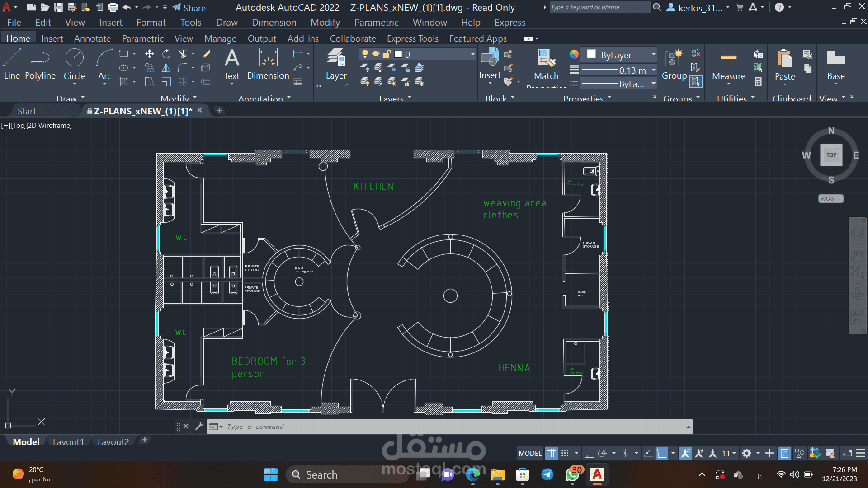Viewport: 868px width, 488px height.
Task: Click the Scale tool icon
Action: (x=166, y=82)
